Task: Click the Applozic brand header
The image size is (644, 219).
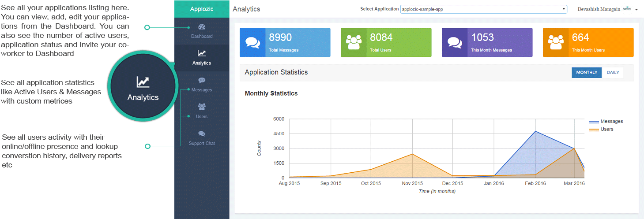Action: coord(202,9)
